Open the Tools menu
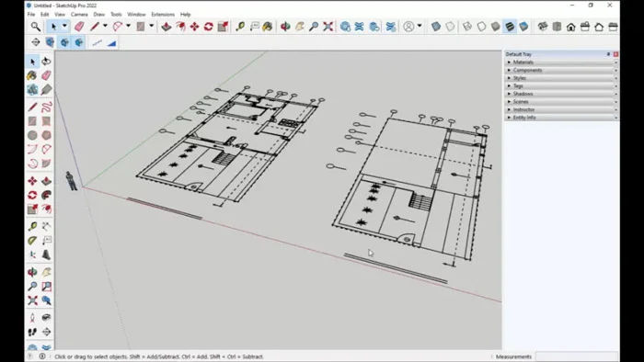 coord(116,15)
